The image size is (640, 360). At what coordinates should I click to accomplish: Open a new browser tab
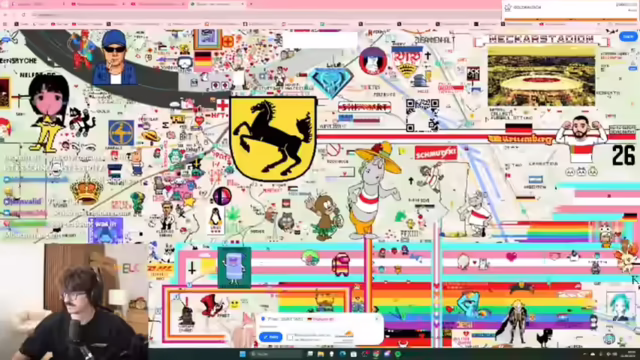(251, 4)
